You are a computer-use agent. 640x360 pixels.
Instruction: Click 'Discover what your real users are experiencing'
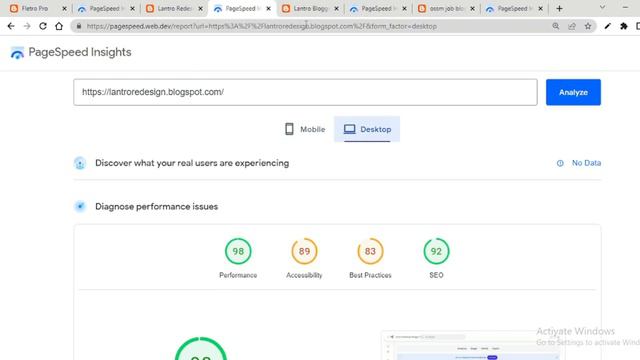pyautogui.click(x=192, y=163)
